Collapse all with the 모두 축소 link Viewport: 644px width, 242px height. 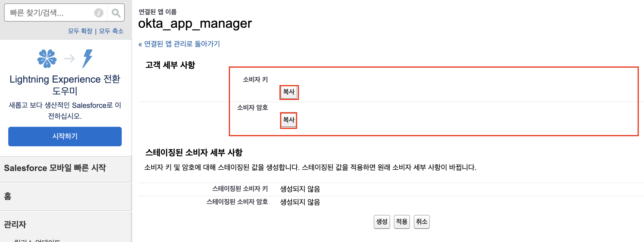(111, 31)
